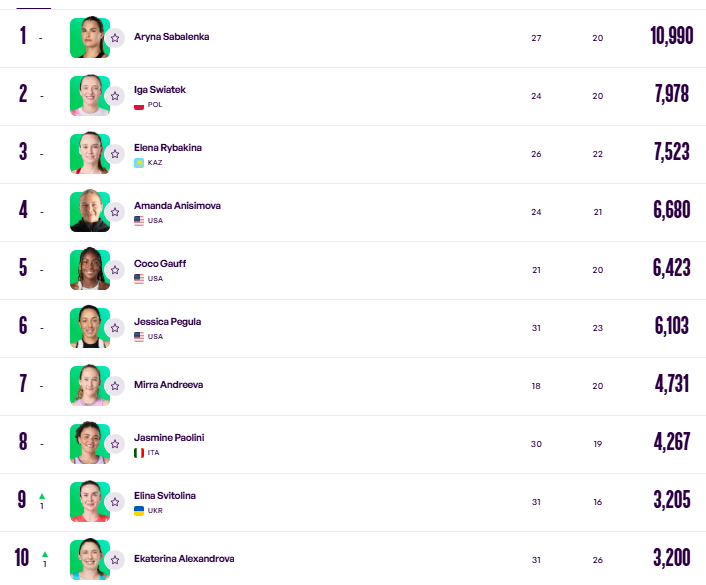Viewport: 706px width, 585px height.
Task: Open Amanda Anisimova's name link
Action: [x=177, y=206]
